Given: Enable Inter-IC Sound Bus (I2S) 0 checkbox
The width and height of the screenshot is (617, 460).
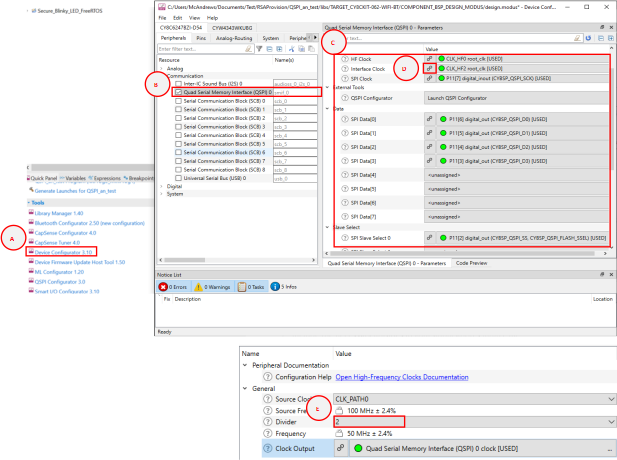Looking at the screenshot, I should [178, 84].
